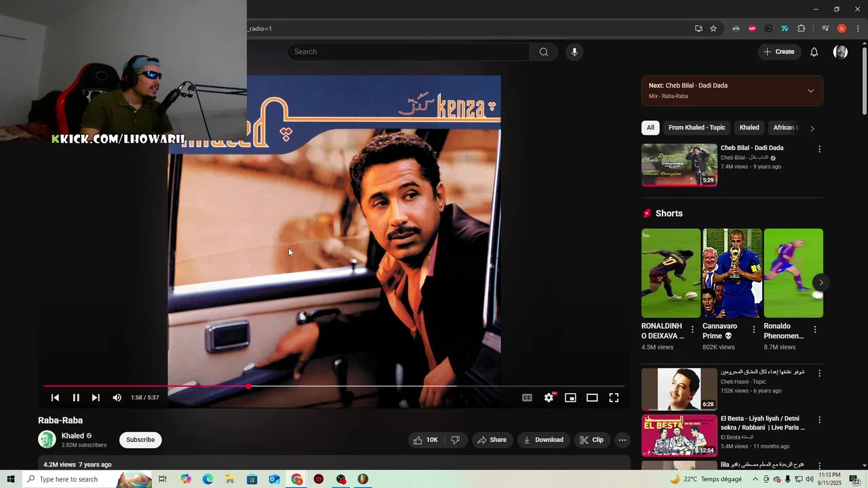Open the Create menu
868x488 pixels.
click(778, 52)
